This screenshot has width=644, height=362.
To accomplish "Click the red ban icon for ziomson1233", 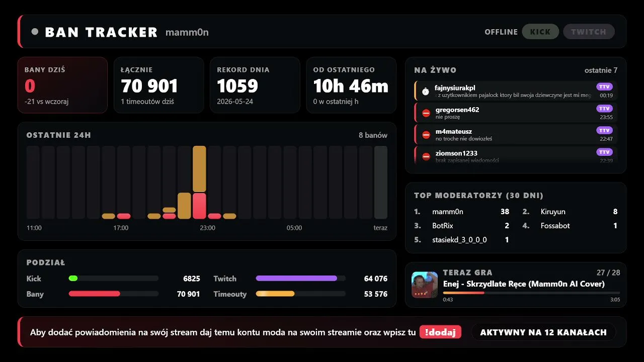I will point(426,156).
